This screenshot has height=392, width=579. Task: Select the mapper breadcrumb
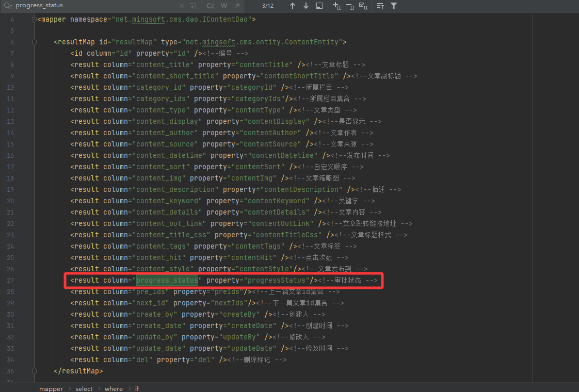coord(51,388)
